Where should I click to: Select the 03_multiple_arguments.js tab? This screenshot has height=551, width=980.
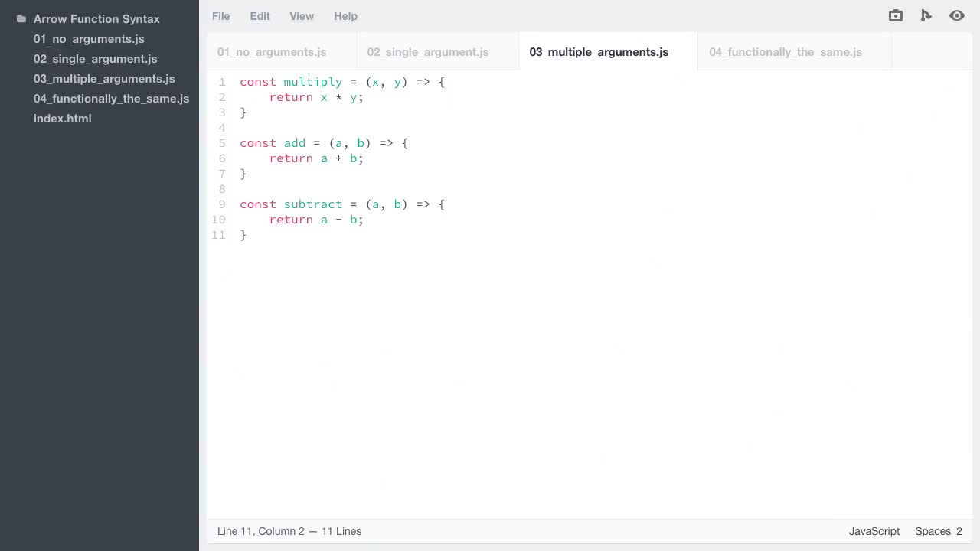coord(599,52)
